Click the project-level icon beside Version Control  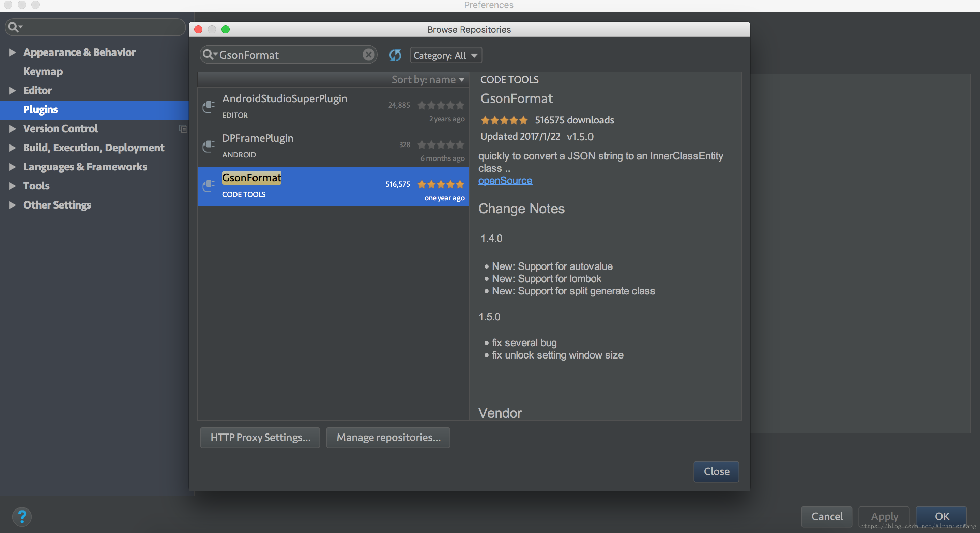point(183,129)
